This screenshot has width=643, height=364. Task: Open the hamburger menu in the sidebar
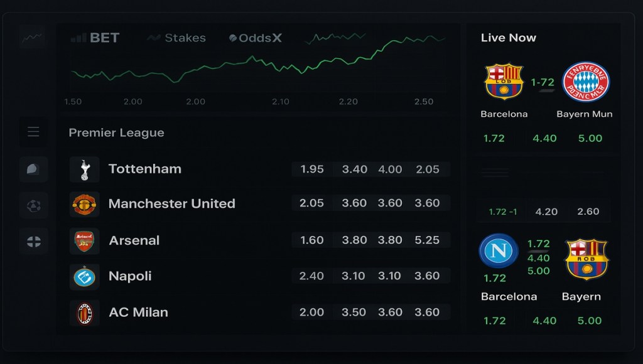[33, 132]
